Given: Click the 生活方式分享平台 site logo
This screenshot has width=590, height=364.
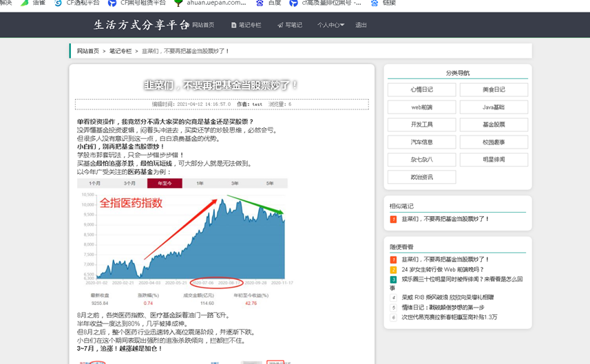Looking at the screenshot, I should [142, 25].
